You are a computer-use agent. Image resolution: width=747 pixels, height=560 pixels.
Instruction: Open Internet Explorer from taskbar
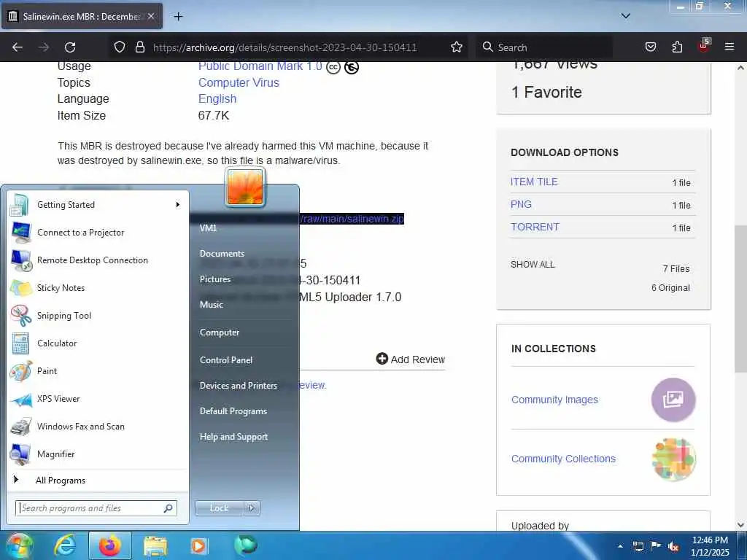pos(65,545)
